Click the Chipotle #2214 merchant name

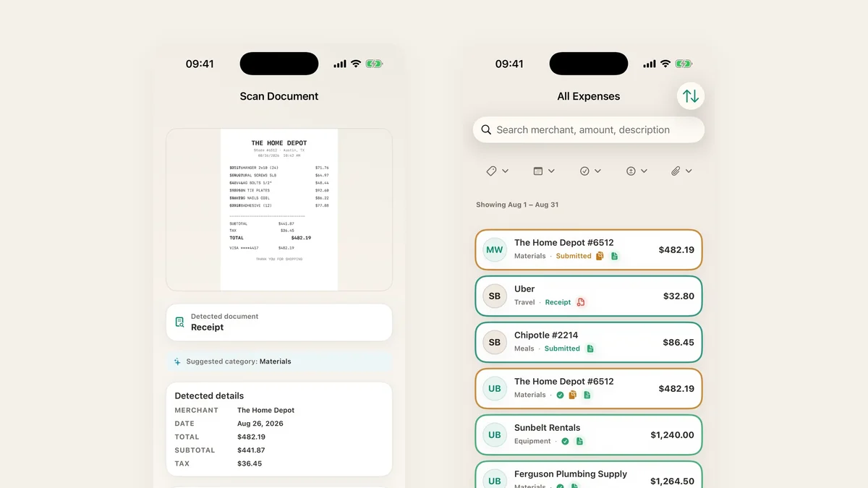546,335
